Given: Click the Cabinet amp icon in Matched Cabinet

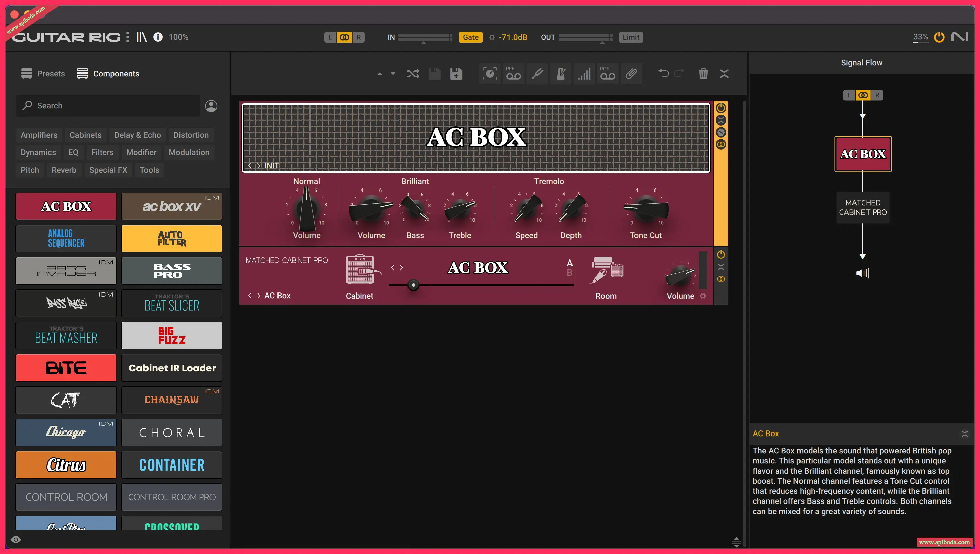Looking at the screenshot, I should tap(362, 270).
